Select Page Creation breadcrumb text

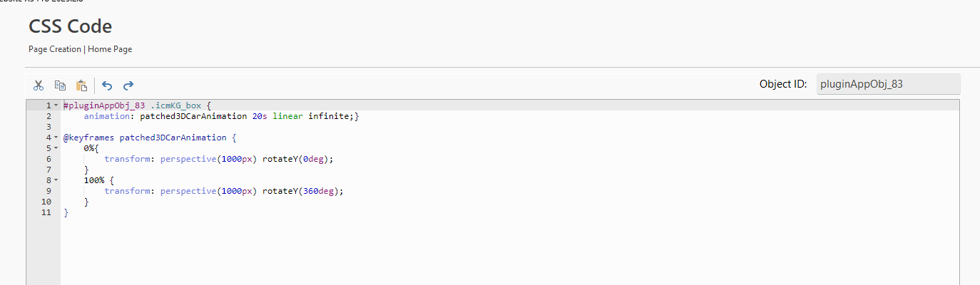point(55,49)
